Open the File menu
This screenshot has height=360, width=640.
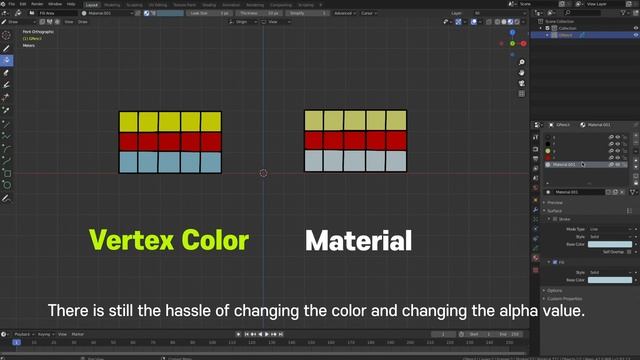tap(11, 4)
